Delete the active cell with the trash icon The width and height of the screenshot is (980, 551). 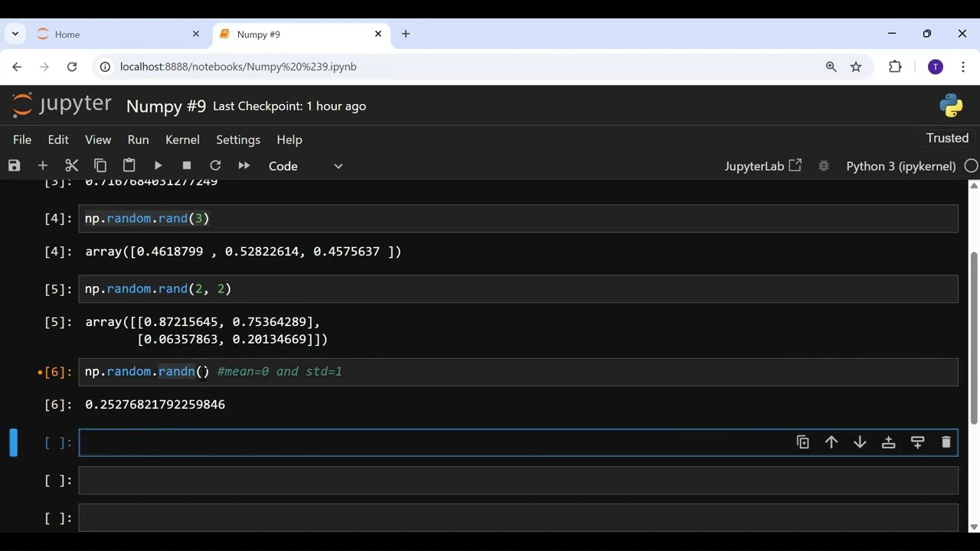tap(946, 442)
